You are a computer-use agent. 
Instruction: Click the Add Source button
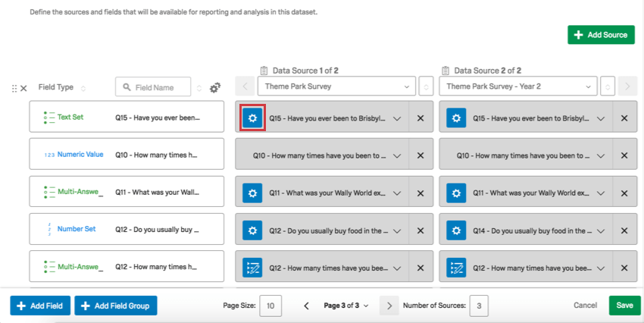point(601,35)
